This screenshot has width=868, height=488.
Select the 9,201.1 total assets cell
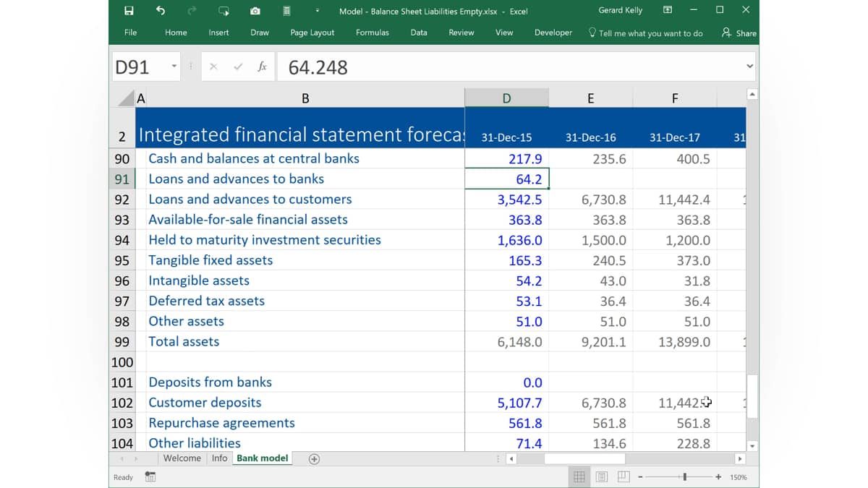click(x=591, y=341)
